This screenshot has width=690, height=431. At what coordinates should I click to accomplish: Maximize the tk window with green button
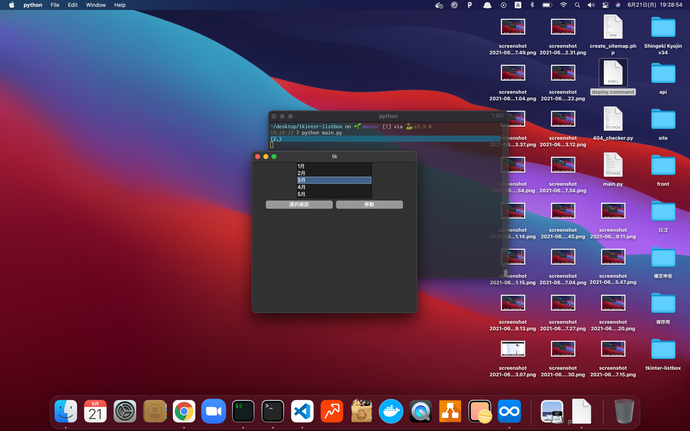click(x=274, y=157)
